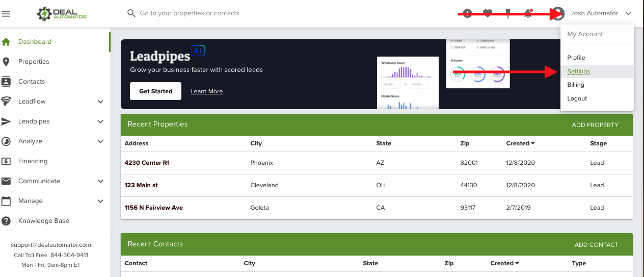Open notifications bell icon

coord(528,14)
